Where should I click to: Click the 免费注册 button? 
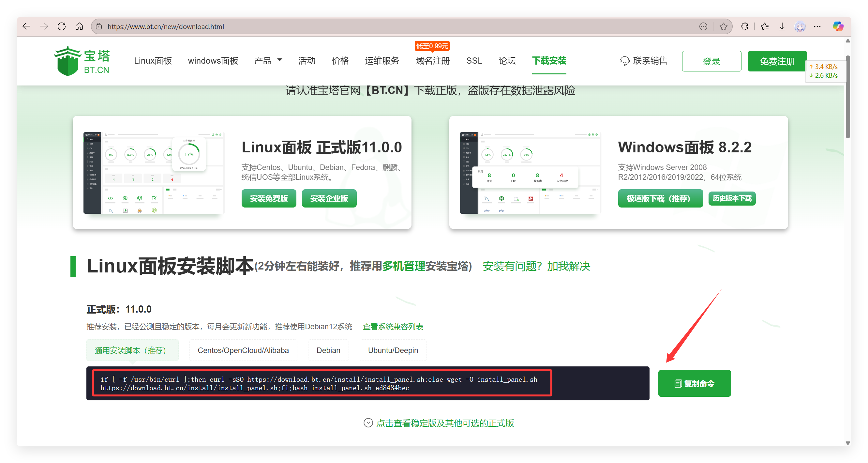[x=777, y=61]
